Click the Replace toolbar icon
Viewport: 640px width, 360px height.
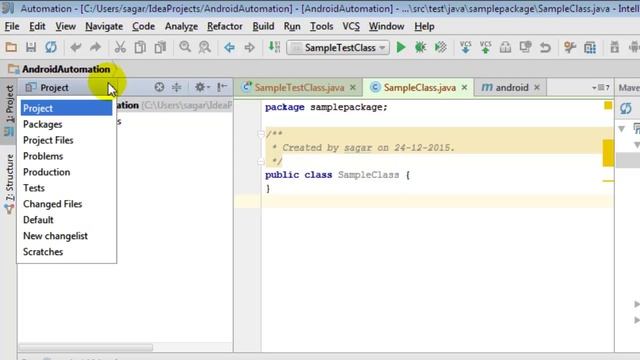(204, 47)
